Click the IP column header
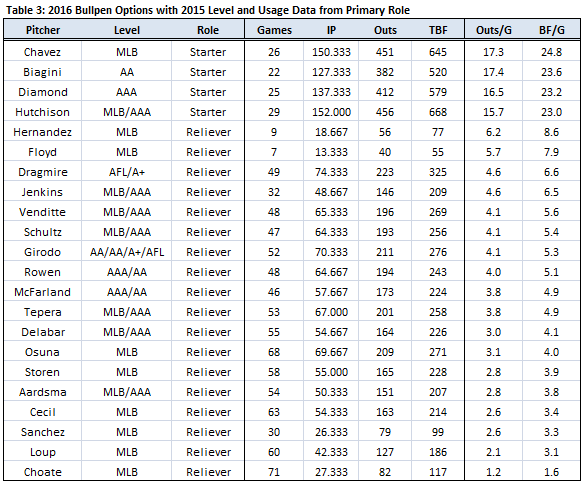 331,30
